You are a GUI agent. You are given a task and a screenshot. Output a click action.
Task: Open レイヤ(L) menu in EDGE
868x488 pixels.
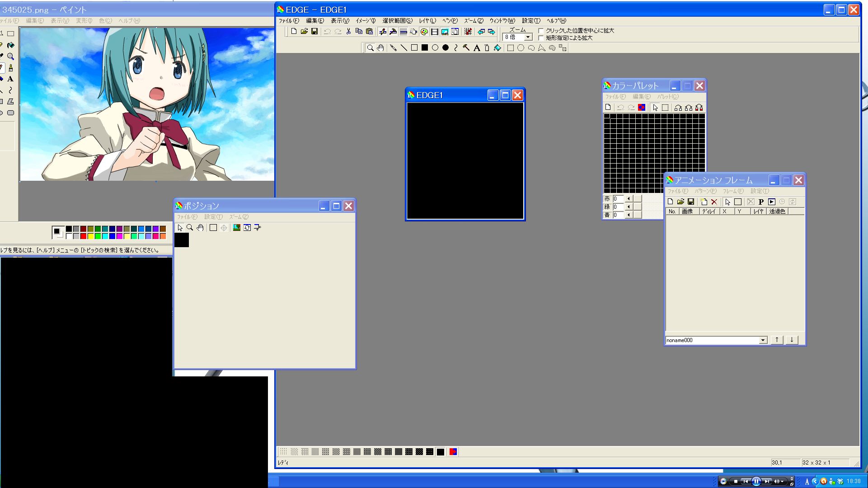point(427,21)
